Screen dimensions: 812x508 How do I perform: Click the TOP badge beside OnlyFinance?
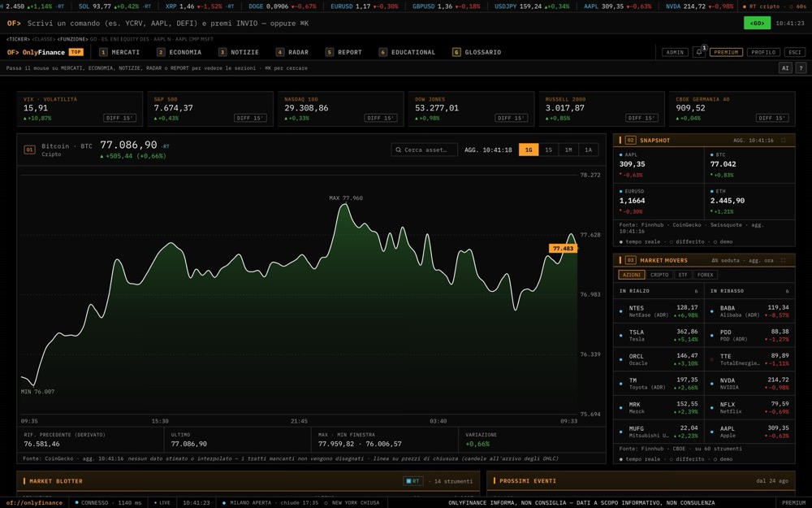76,52
